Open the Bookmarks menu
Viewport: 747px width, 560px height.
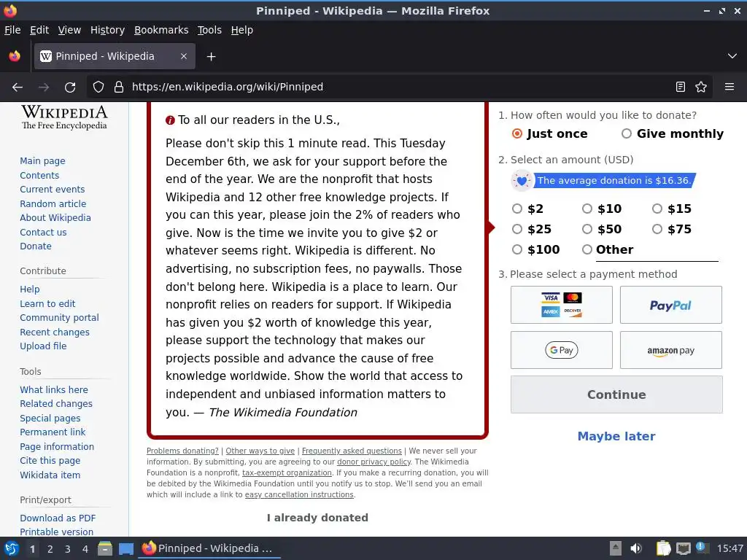(x=161, y=30)
